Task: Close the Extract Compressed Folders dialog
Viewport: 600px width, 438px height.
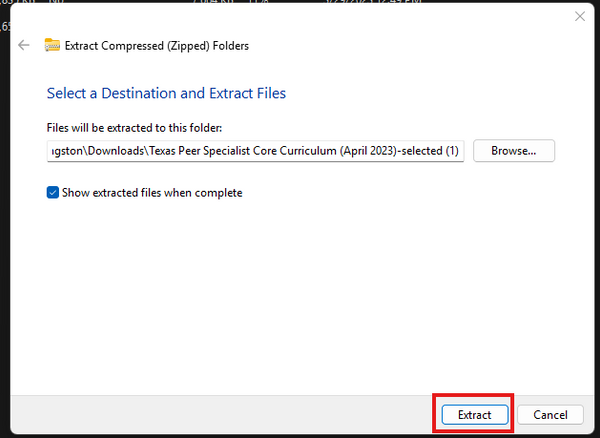Action: click(x=579, y=17)
